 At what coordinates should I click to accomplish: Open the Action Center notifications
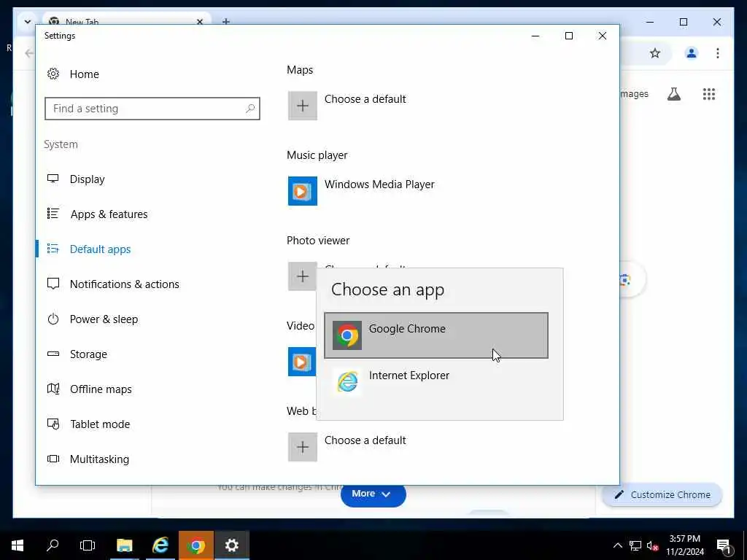click(724, 545)
